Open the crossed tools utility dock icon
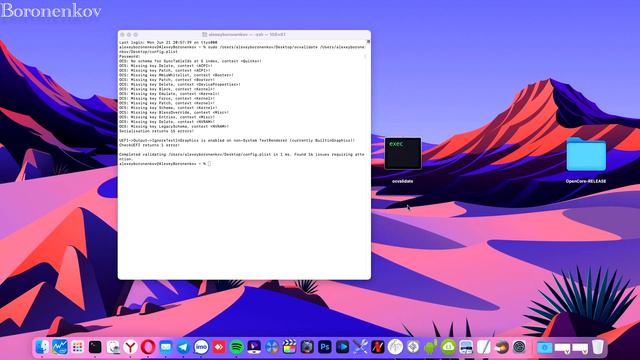The image size is (640, 360). point(360,347)
